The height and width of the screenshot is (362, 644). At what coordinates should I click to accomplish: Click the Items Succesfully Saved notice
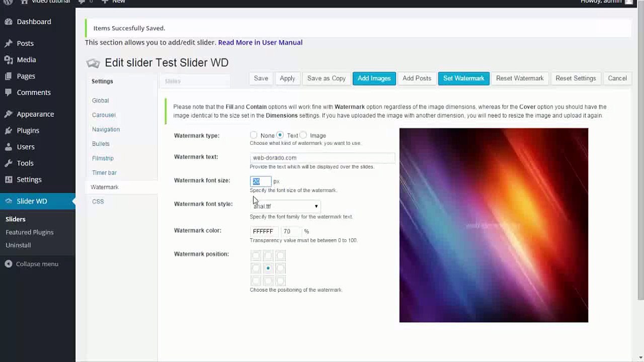coord(358,28)
